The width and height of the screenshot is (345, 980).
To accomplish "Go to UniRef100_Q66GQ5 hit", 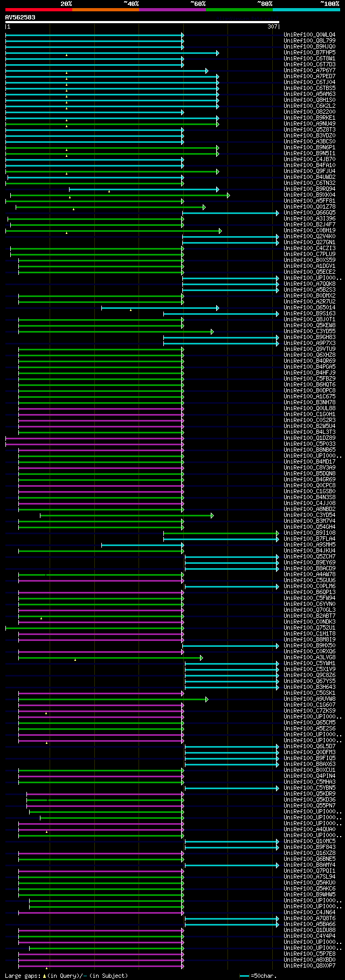I will pos(309,213).
